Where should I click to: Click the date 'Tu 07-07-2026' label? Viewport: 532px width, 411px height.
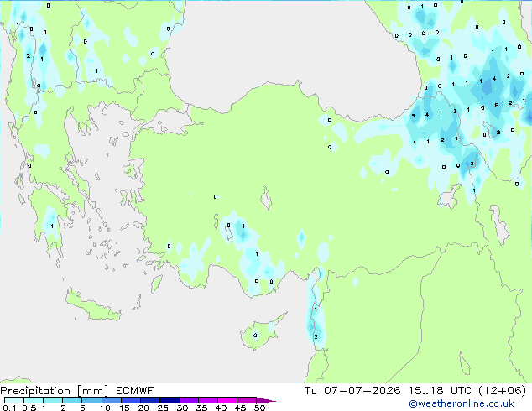pos(352,391)
